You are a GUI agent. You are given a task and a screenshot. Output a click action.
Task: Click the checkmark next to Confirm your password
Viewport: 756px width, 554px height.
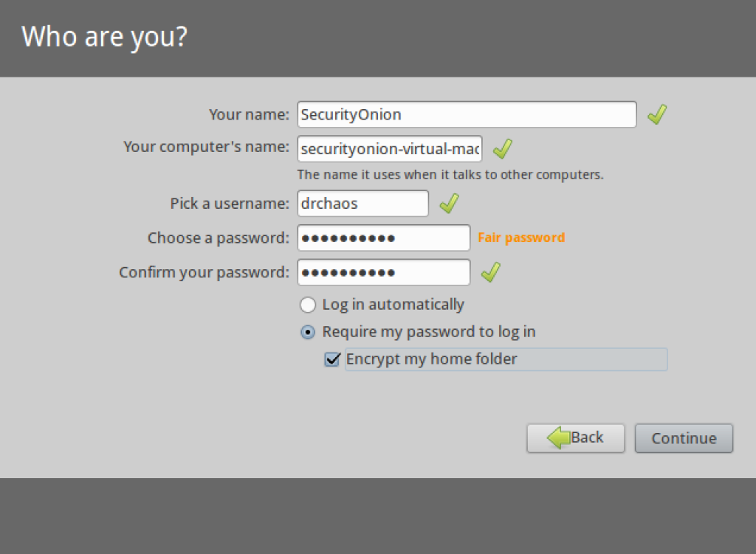coord(491,272)
